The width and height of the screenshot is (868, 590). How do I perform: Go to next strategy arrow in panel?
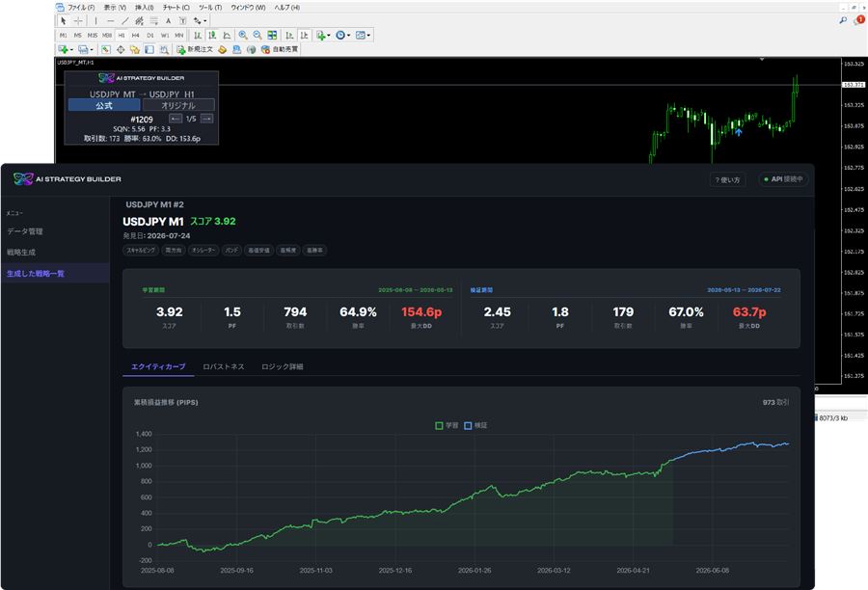(x=206, y=119)
